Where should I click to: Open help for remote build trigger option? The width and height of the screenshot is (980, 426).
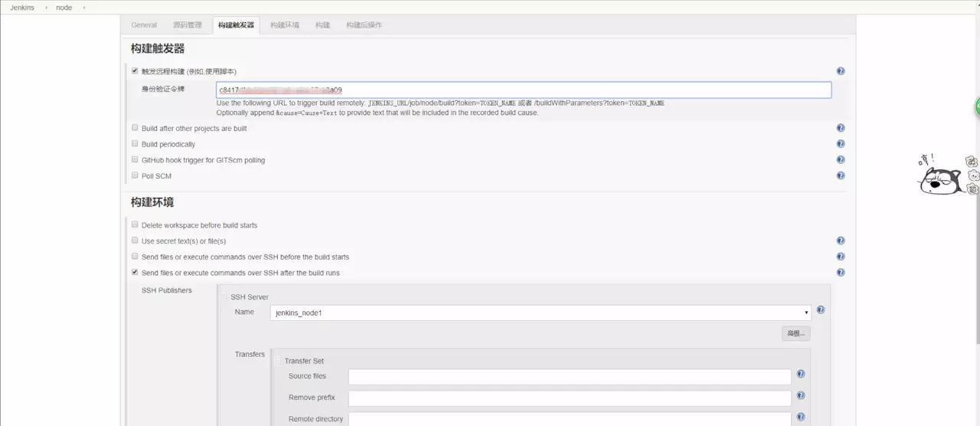tap(840, 71)
